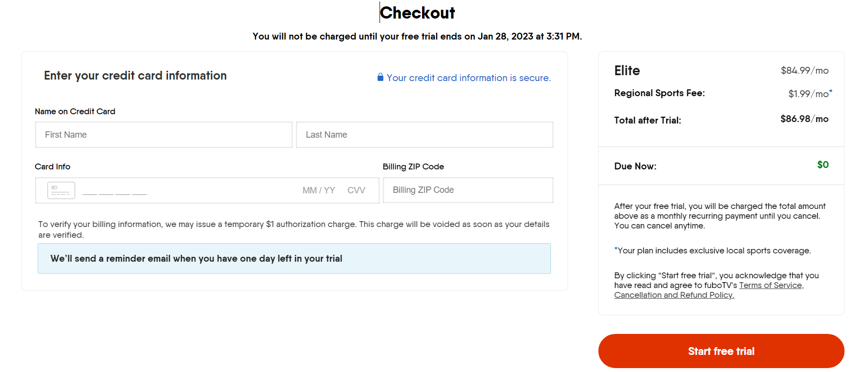Click the credit card icon
Screen dimensions: 868x372
point(61,190)
